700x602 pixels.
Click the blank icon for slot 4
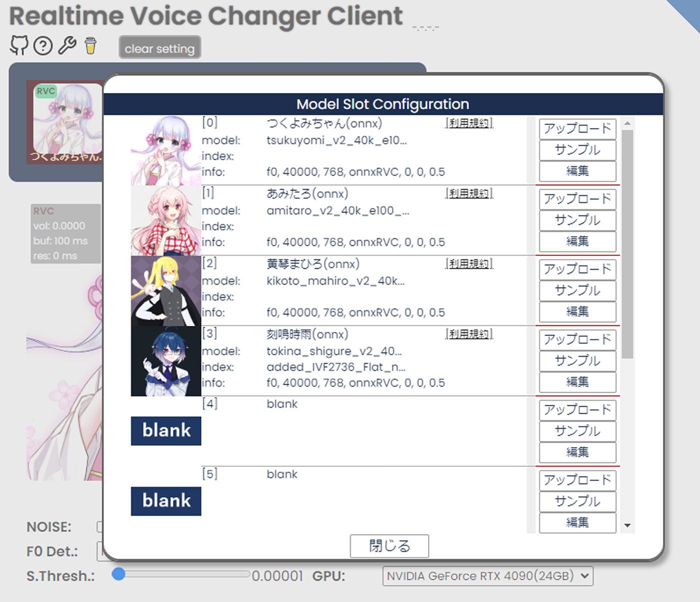click(166, 431)
